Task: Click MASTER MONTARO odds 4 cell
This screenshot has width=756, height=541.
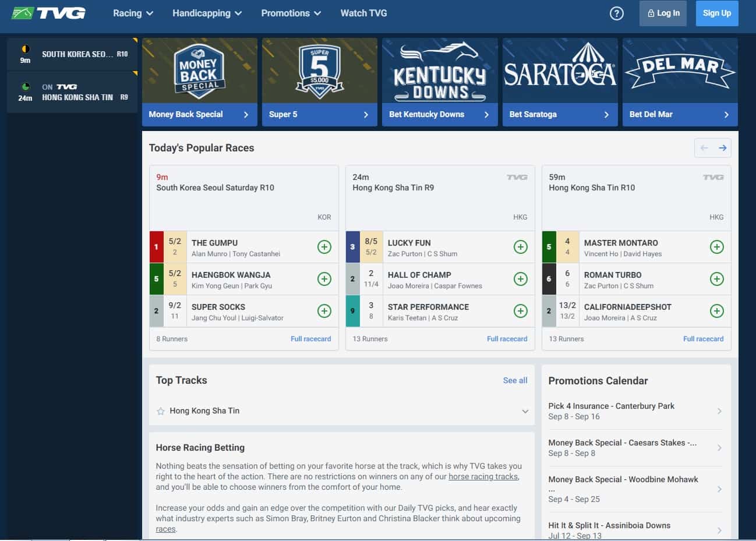Action: 567,247
